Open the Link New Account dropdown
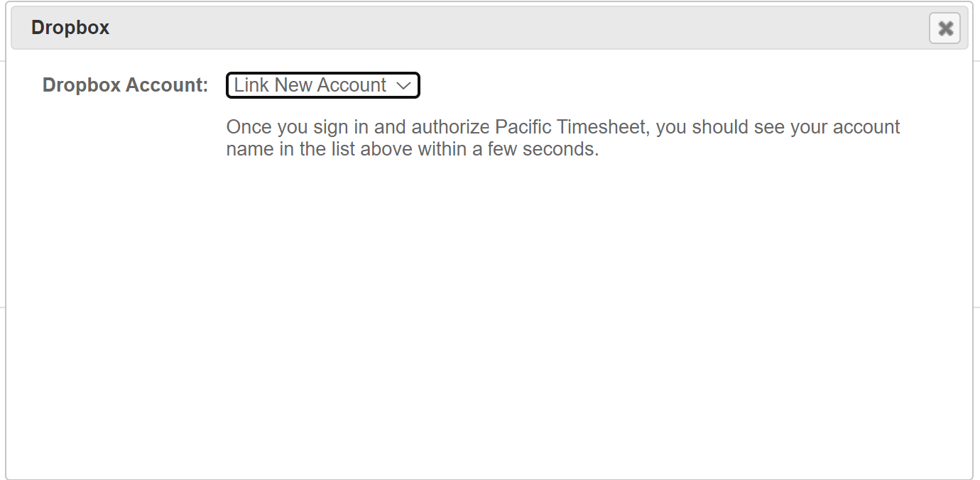Image resolution: width=980 pixels, height=480 pixels. pyautogui.click(x=323, y=85)
